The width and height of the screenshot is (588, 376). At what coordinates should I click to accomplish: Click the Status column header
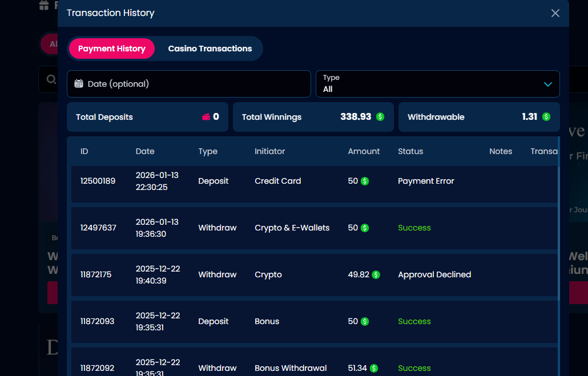pyautogui.click(x=410, y=151)
